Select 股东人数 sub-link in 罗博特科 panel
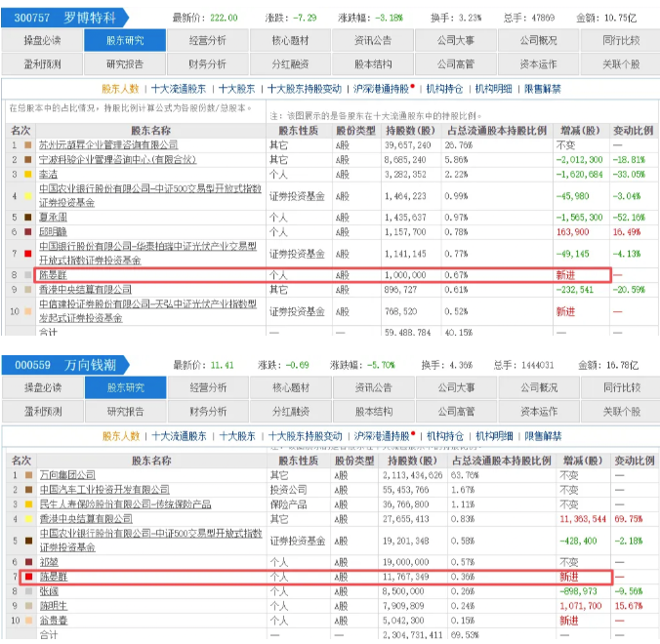 120,89
